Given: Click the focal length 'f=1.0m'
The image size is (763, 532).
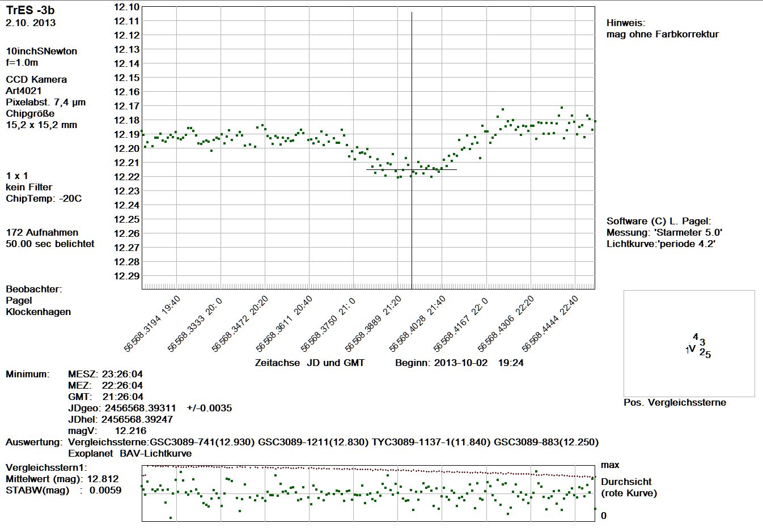Looking at the screenshot, I should pos(22,62).
